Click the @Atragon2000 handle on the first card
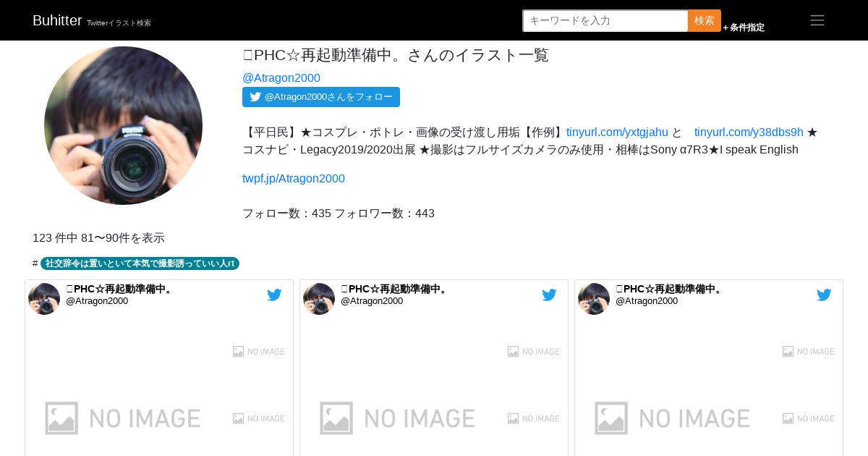 (x=97, y=301)
